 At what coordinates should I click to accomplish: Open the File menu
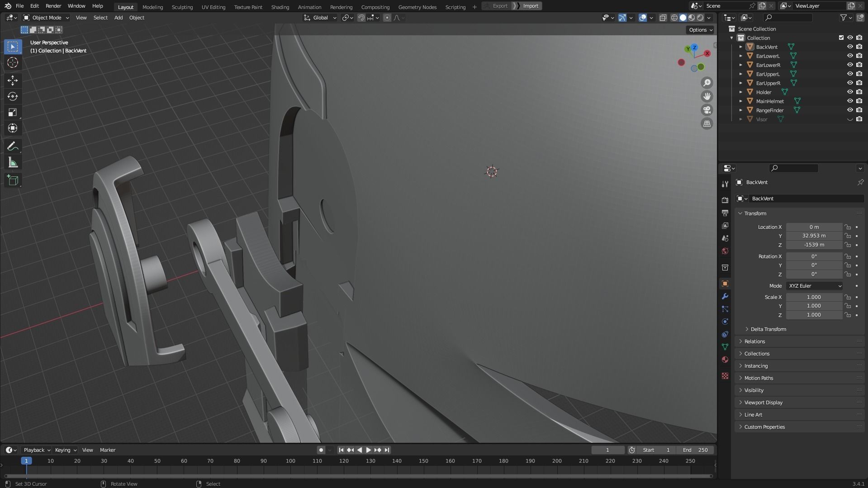19,6
